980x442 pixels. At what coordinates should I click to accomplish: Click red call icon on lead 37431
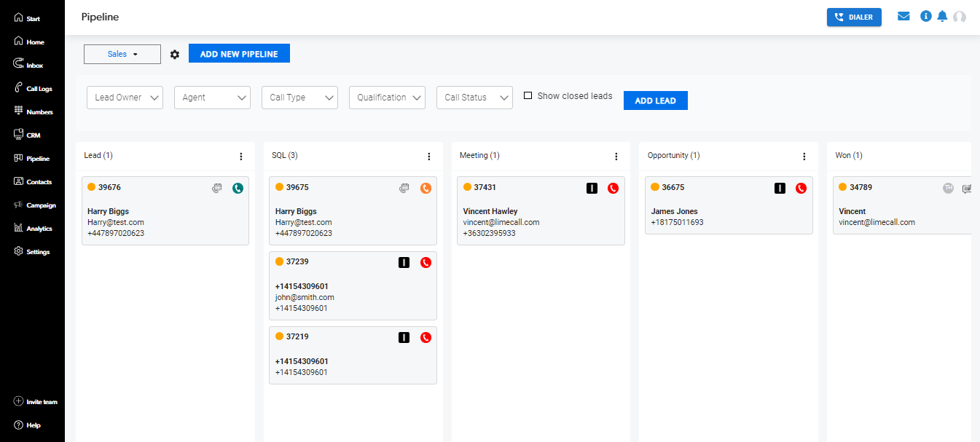613,188
